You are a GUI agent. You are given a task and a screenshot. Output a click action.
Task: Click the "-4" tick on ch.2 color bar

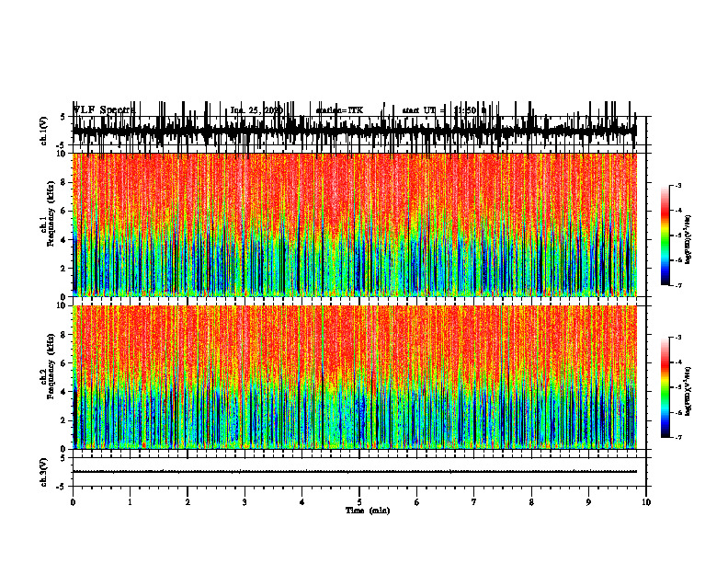coord(677,362)
